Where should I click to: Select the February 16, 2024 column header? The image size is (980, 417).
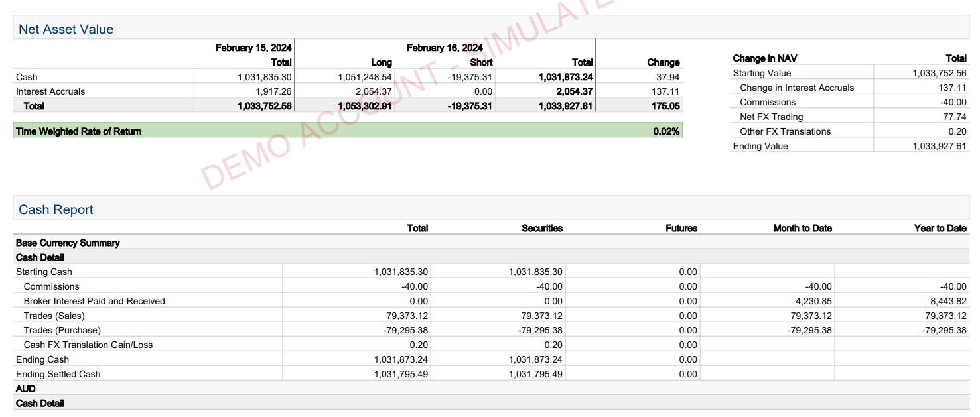(445, 48)
